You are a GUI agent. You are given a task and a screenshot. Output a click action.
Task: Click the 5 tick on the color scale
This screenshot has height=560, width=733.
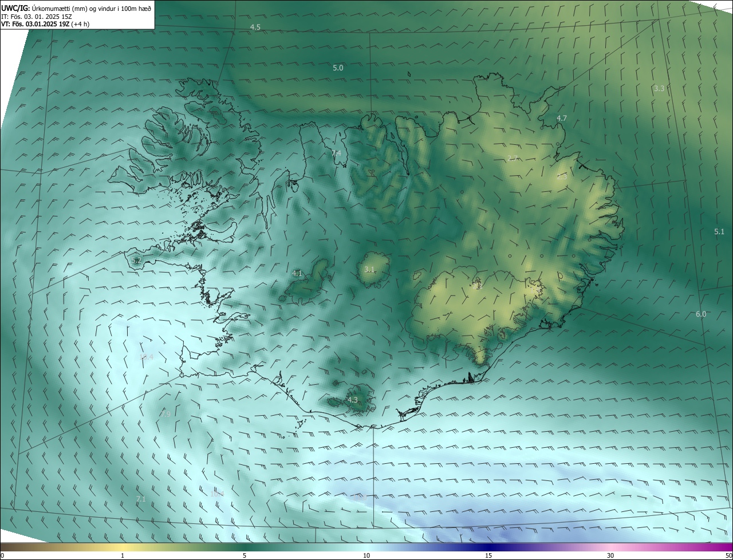tap(245, 555)
